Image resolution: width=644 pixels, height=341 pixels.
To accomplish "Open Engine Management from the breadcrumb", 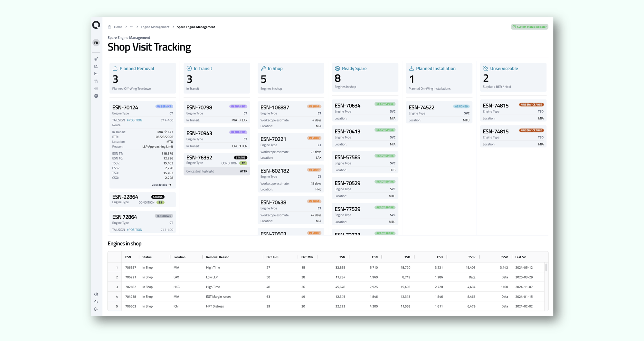I will (155, 27).
